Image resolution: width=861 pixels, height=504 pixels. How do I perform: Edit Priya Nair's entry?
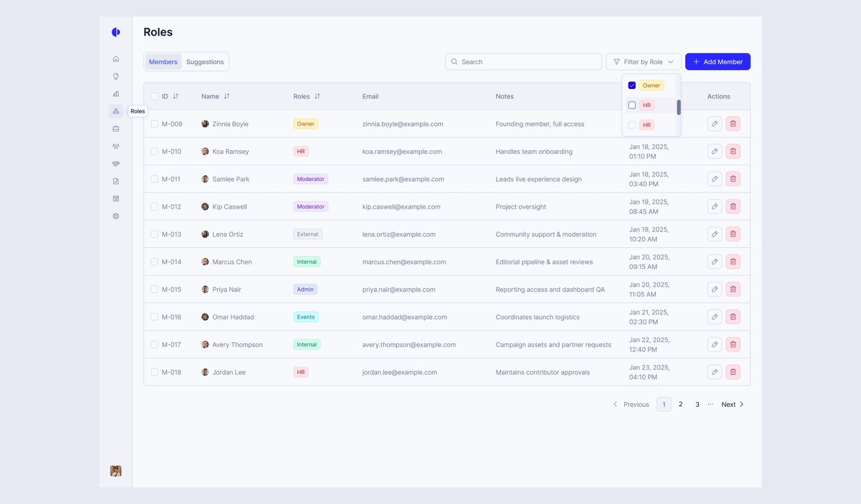714,289
